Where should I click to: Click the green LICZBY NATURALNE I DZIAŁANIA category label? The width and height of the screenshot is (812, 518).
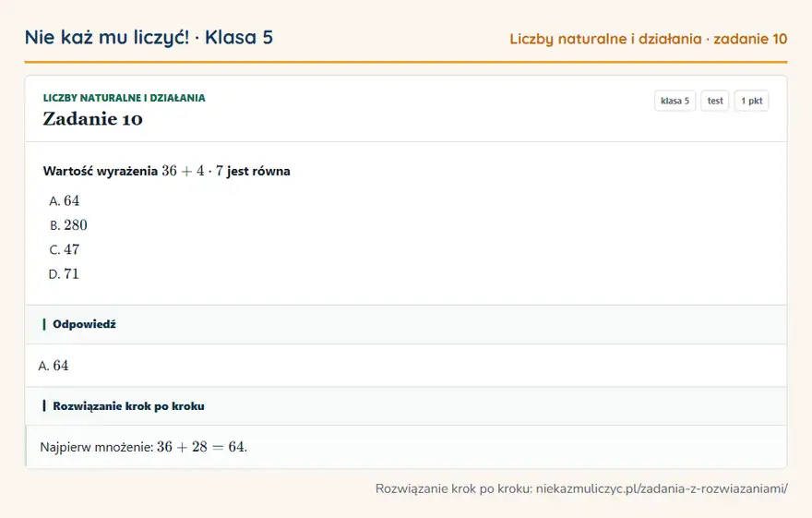click(125, 98)
